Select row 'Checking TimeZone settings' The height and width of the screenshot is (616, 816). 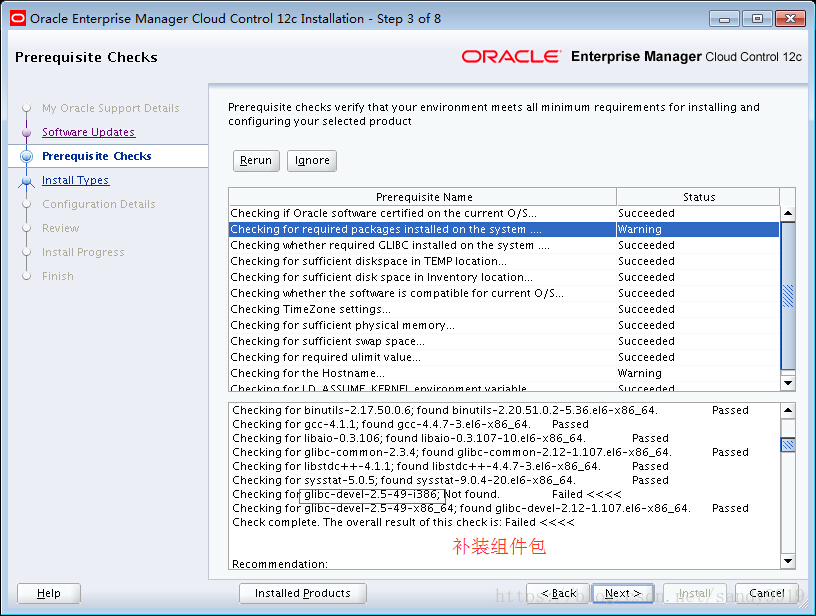point(504,309)
